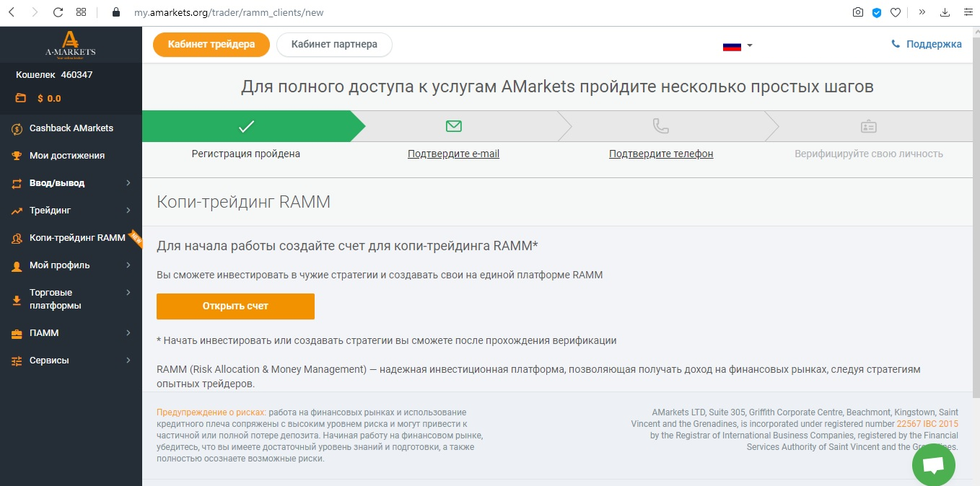Click the green checkmark registration step
This screenshot has width=980, height=486.
246,126
